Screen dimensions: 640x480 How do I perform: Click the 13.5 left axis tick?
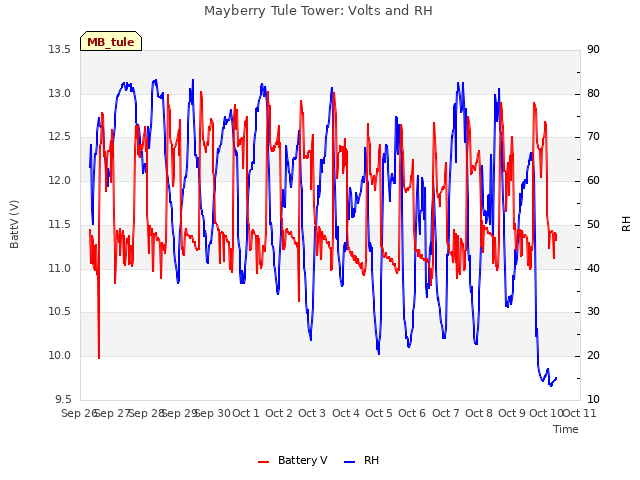click(60, 49)
